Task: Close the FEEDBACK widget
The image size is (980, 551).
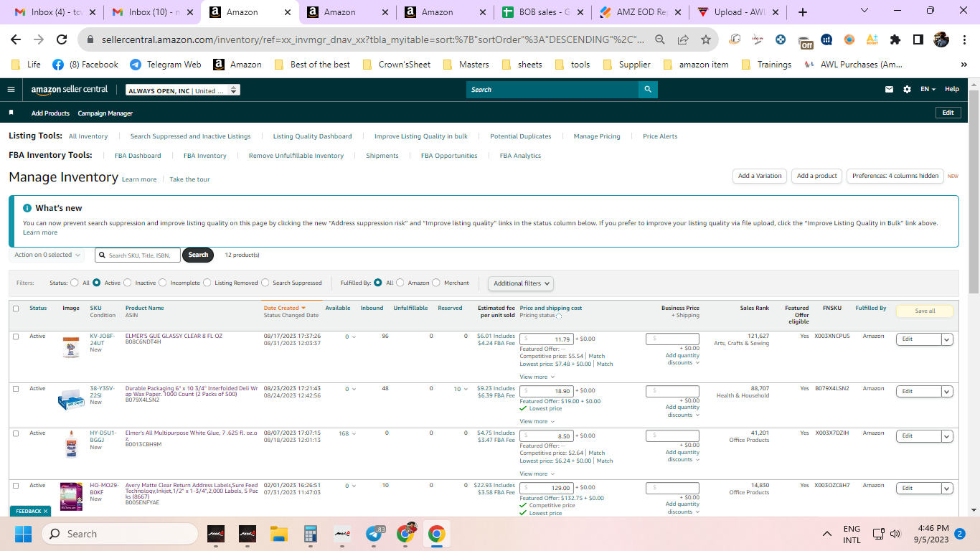Action: point(45,512)
